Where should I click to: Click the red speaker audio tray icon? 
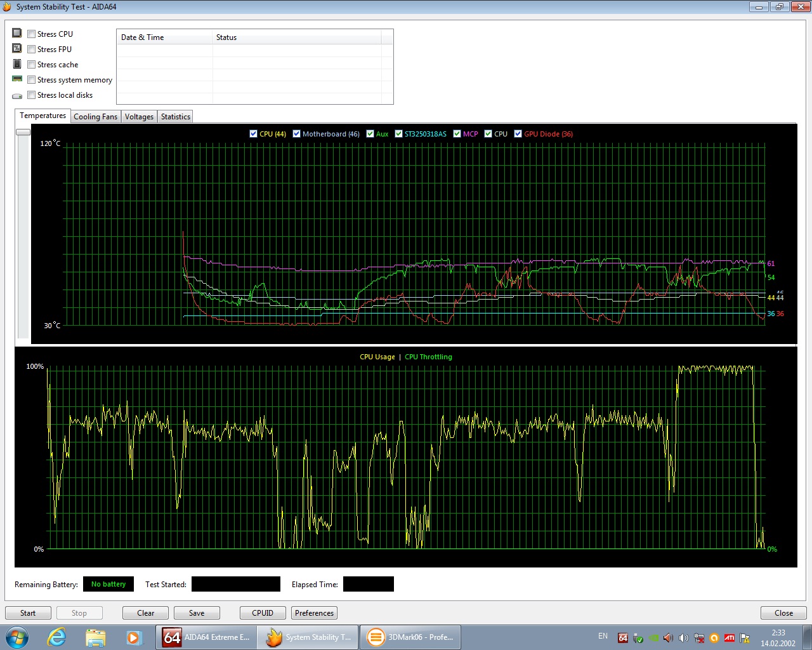(669, 638)
